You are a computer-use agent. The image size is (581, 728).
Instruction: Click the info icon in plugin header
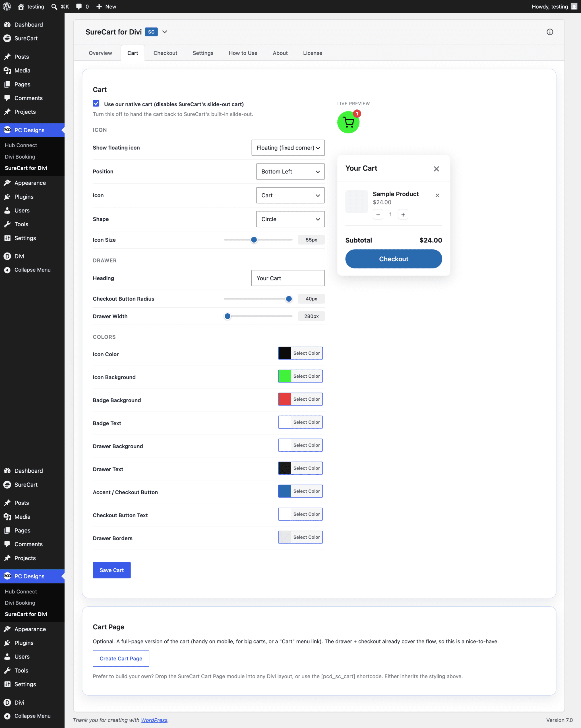550,32
